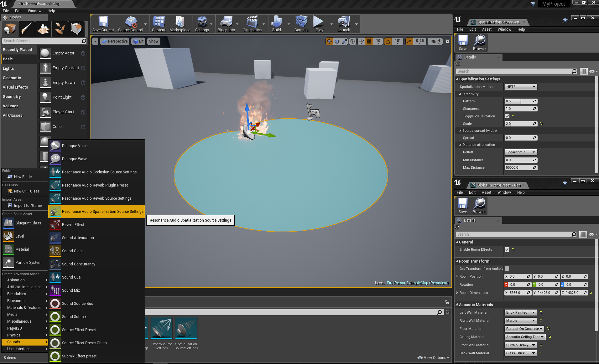
Task: Open Left Wall Material dropdown
Action: point(521,312)
